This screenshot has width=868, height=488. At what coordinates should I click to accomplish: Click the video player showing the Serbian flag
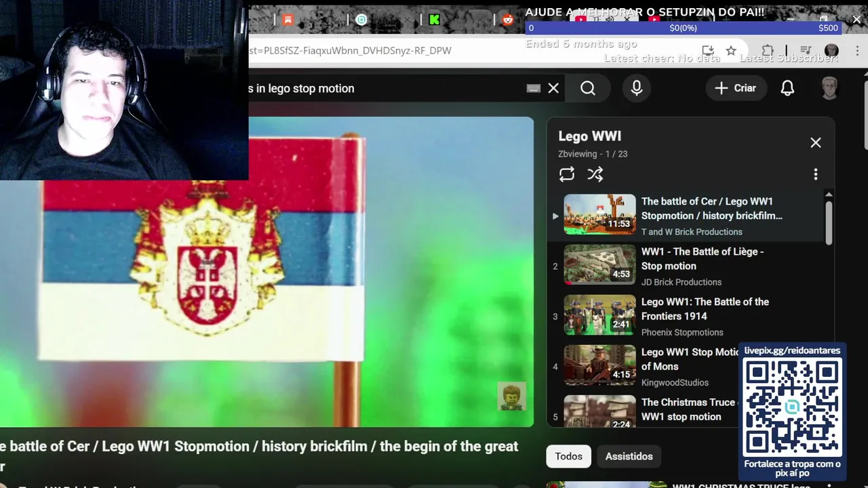[267, 272]
